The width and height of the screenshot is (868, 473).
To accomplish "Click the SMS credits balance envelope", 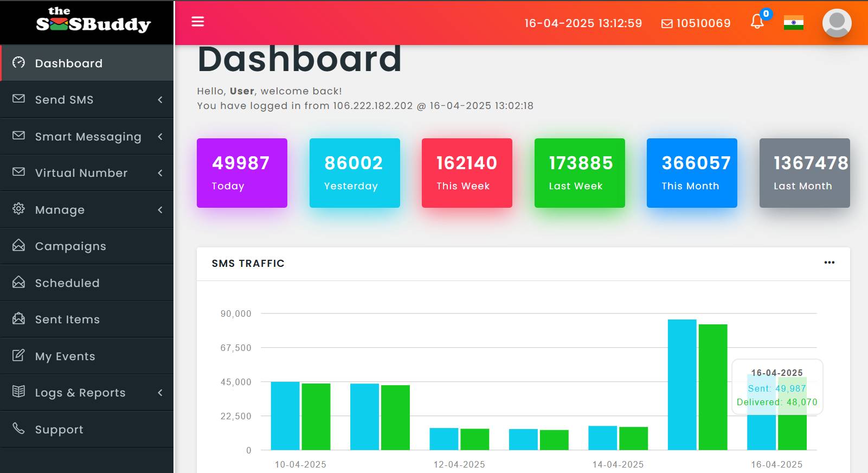I will tap(667, 23).
